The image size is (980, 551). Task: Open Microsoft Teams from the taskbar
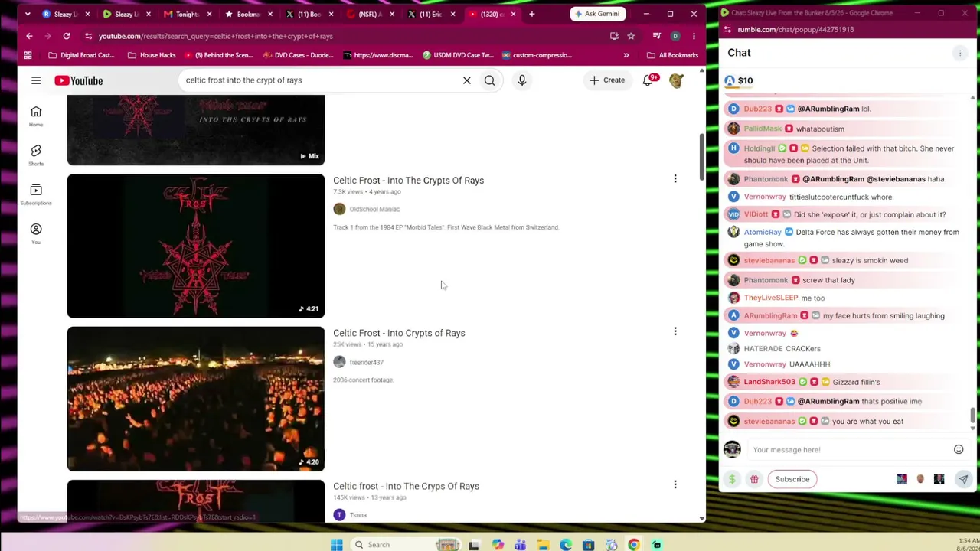click(520, 545)
